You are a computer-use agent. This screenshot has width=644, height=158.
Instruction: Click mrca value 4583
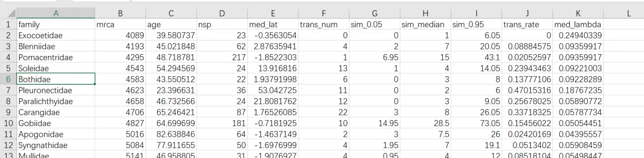[x=120, y=79]
